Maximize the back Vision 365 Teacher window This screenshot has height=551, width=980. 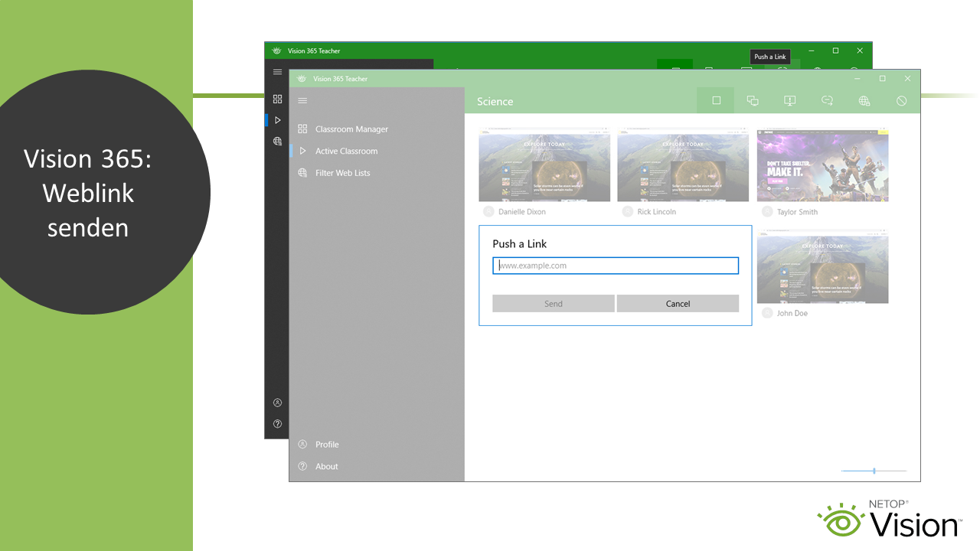835,51
